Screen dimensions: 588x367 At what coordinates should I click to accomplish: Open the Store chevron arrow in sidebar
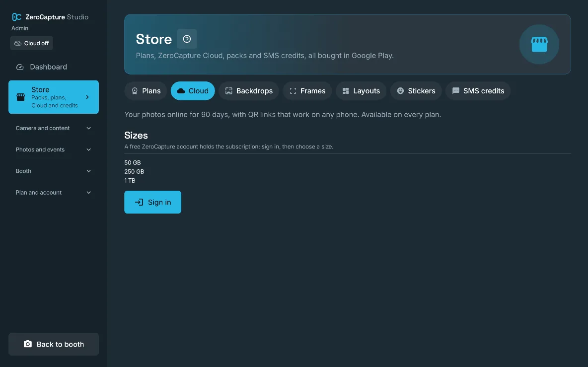point(87,97)
